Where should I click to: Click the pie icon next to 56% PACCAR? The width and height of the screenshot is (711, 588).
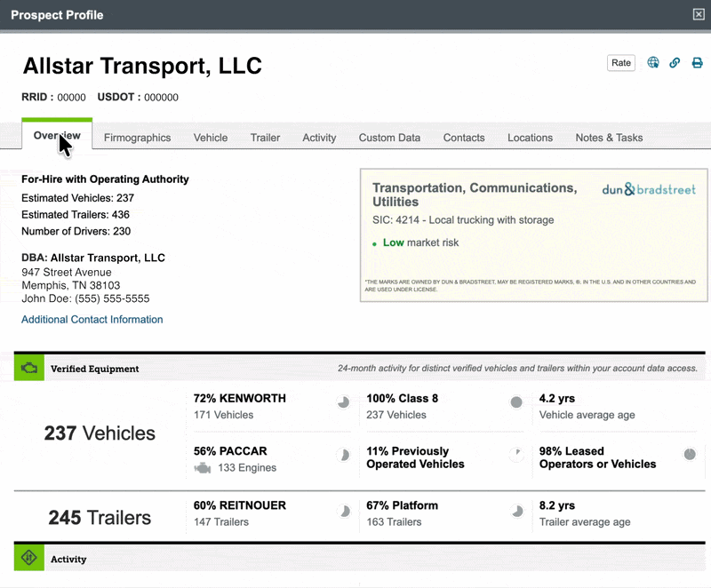pos(343,455)
